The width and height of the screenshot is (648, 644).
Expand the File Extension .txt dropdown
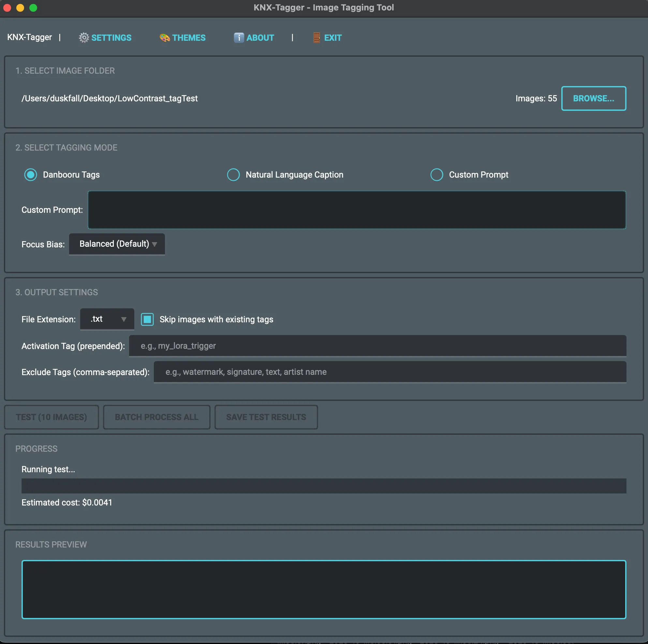(x=107, y=319)
